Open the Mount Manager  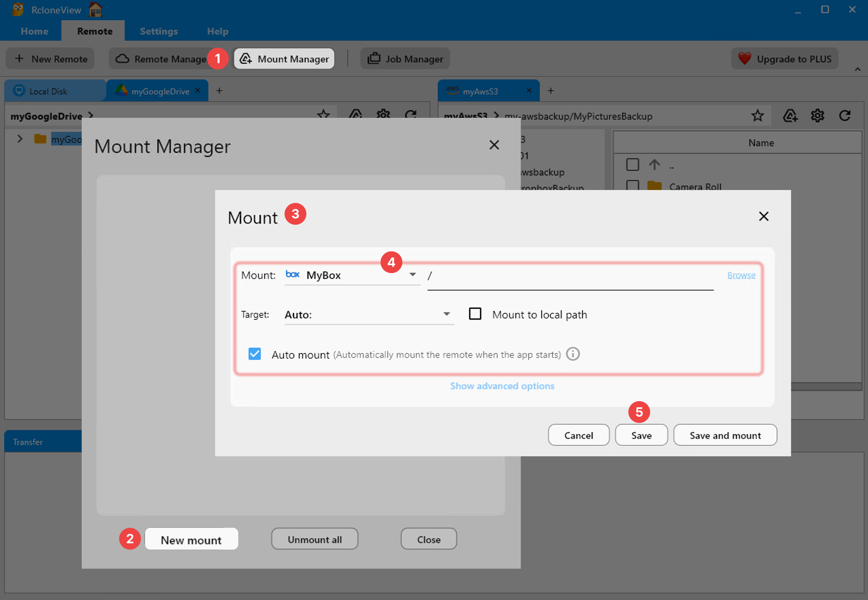point(284,59)
